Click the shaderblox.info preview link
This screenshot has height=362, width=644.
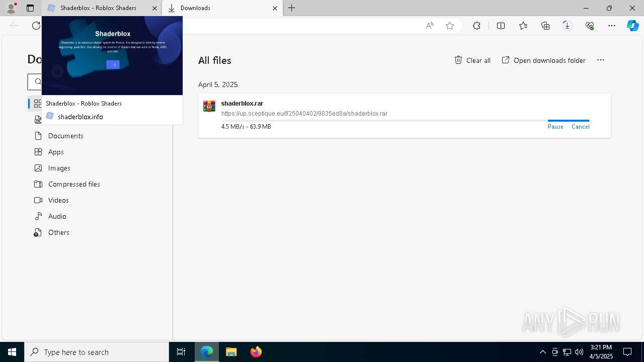pyautogui.click(x=80, y=117)
